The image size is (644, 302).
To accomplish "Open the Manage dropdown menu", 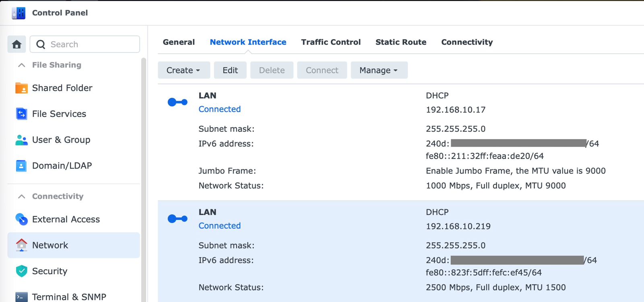I will 379,70.
